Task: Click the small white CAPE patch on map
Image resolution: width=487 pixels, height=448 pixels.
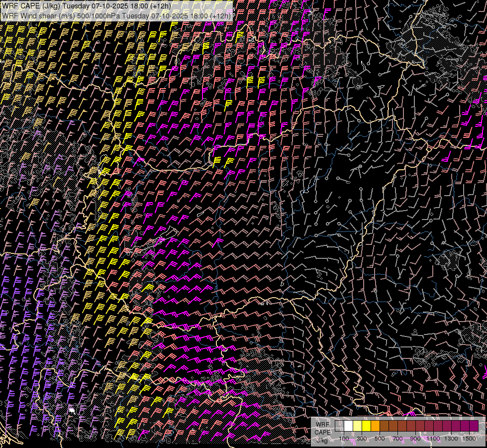Action: click(x=72, y=411)
